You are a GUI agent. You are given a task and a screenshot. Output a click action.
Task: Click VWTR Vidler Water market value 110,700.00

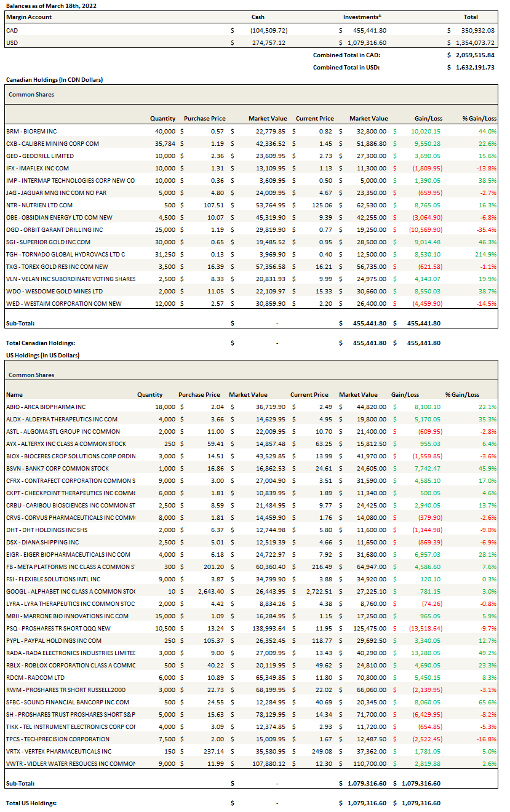click(367, 763)
